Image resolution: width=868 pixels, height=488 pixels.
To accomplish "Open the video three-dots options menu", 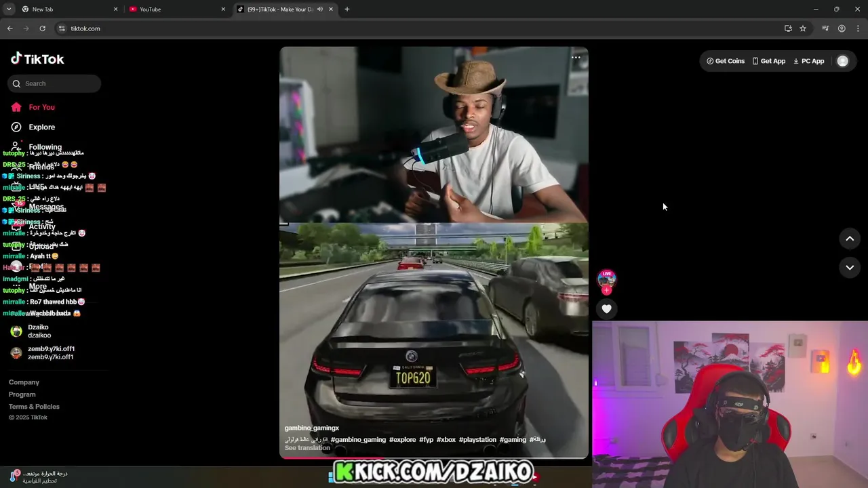I will click(x=576, y=58).
